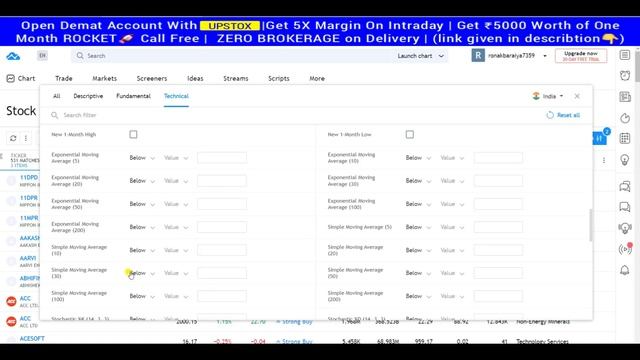Open the India country dropdown

click(x=548, y=96)
